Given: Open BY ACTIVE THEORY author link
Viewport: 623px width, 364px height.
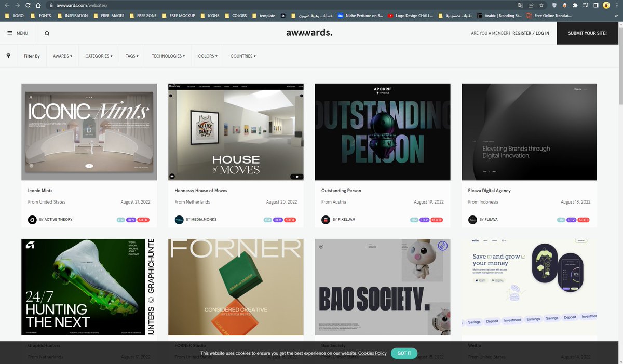Looking at the screenshot, I should tap(56, 220).
